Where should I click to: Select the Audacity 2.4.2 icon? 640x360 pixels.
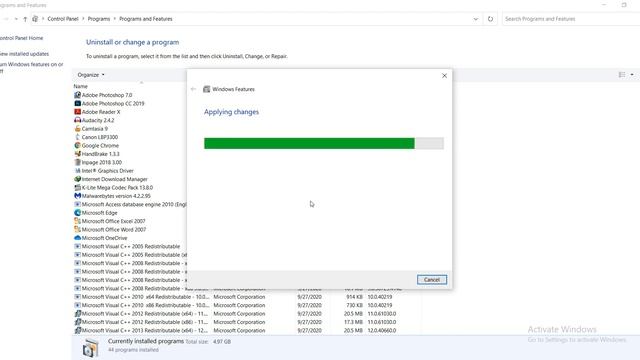coord(78,120)
